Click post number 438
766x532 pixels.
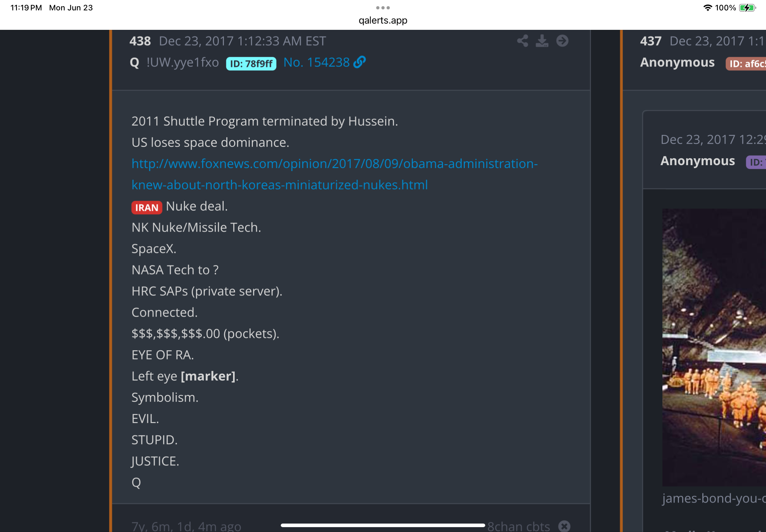click(140, 41)
